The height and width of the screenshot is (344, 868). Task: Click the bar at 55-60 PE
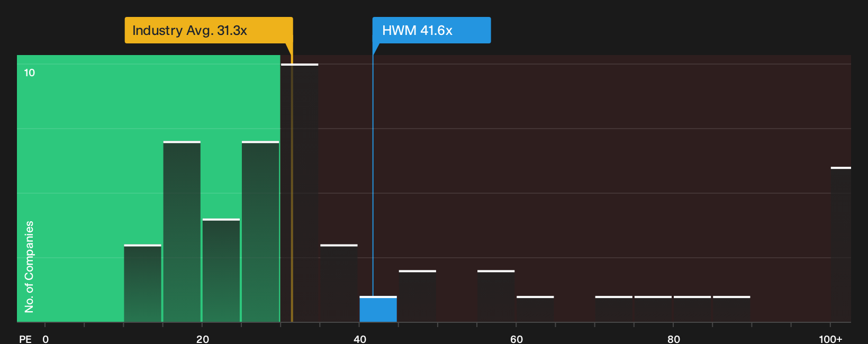tap(496, 296)
